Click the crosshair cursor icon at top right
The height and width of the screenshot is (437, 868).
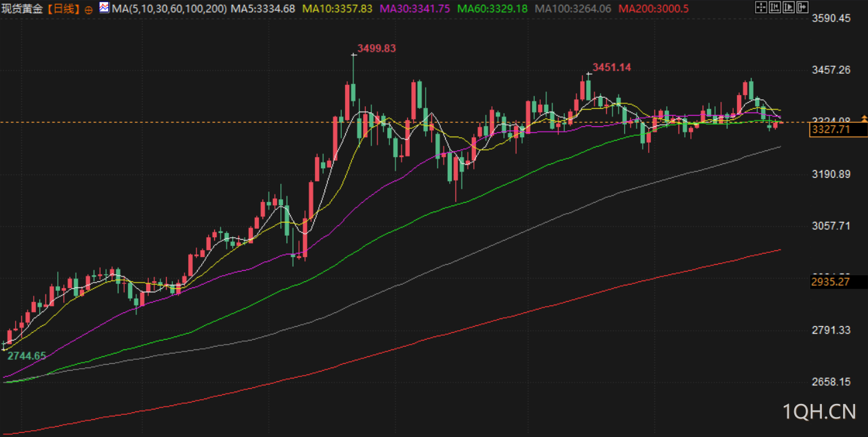tap(761, 7)
